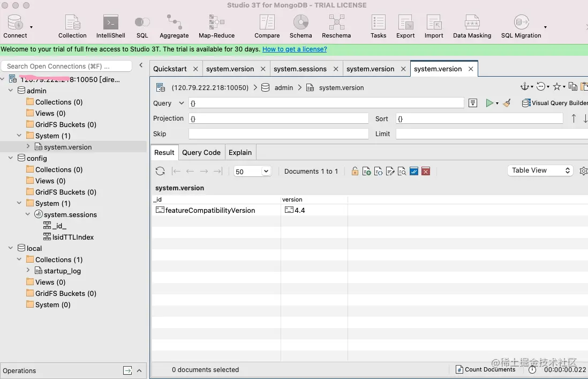Open the Data Masking tool
The width and height of the screenshot is (588, 379).
(472, 27)
